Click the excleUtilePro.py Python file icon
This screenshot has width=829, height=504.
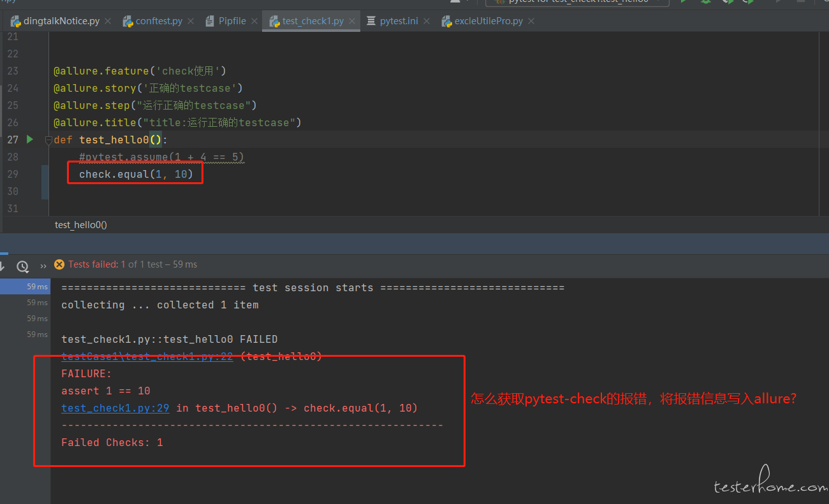[x=447, y=21]
